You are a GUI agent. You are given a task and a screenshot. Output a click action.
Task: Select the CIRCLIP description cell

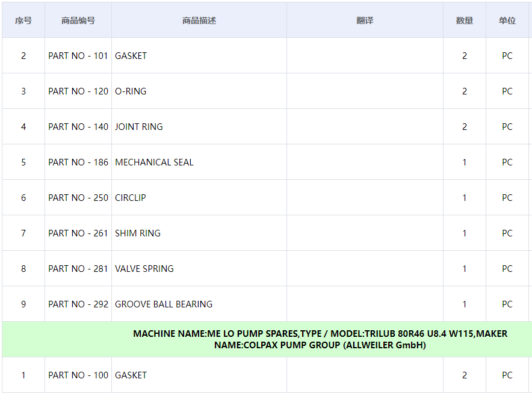pyautogui.click(x=131, y=198)
